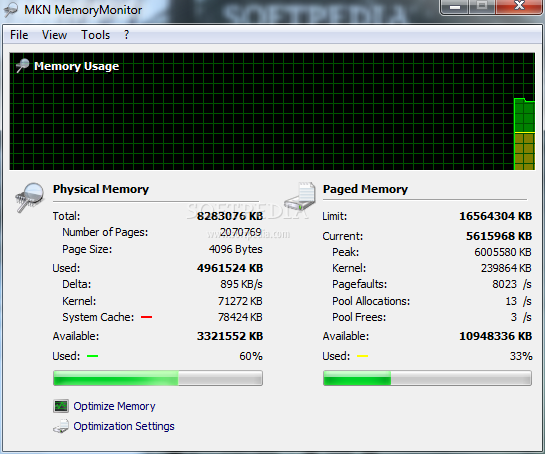Click the maximize window button
This screenshot has height=454, width=545.
[x=482, y=6]
